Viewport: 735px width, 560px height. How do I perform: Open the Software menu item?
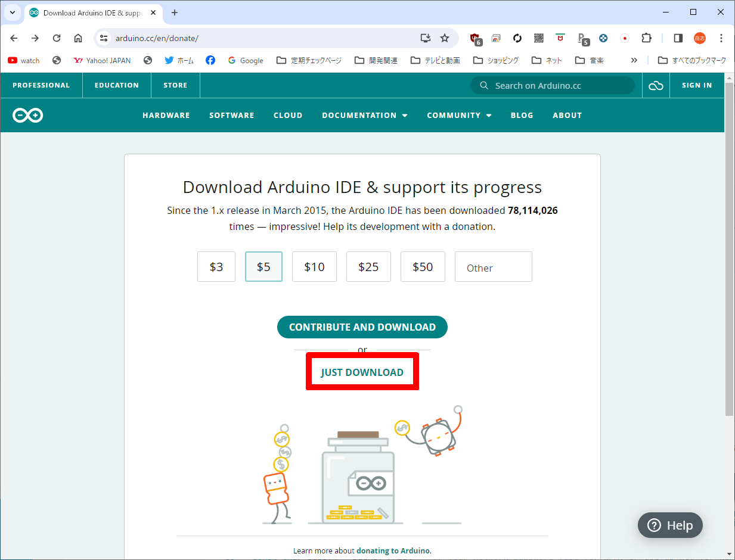pyautogui.click(x=231, y=116)
